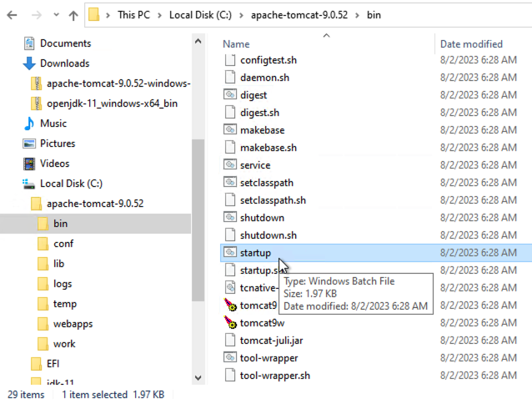This screenshot has width=532, height=409.
Task: Go up one folder level
Action: tap(73, 15)
